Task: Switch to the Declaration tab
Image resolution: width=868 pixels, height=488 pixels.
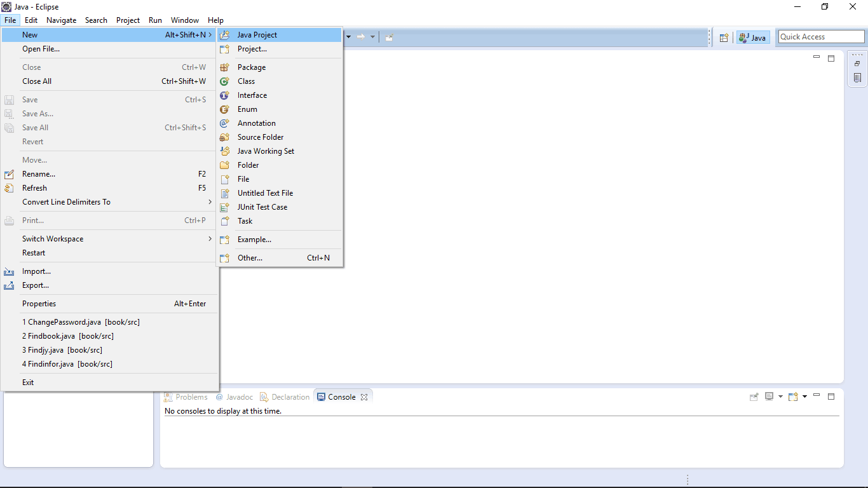Action: (285, 397)
